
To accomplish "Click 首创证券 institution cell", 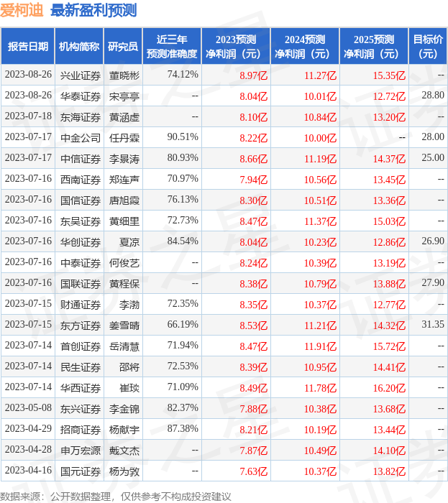I will 81,346.
